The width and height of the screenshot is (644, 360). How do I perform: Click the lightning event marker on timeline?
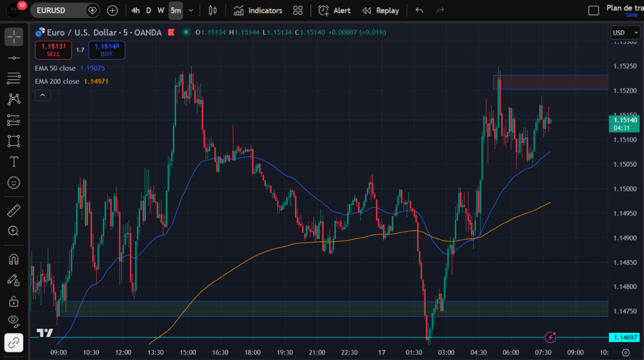(550, 337)
